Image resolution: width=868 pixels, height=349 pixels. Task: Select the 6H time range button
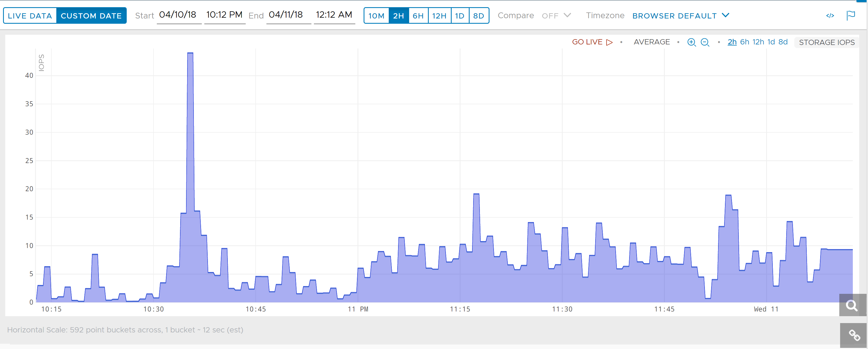[x=418, y=16]
